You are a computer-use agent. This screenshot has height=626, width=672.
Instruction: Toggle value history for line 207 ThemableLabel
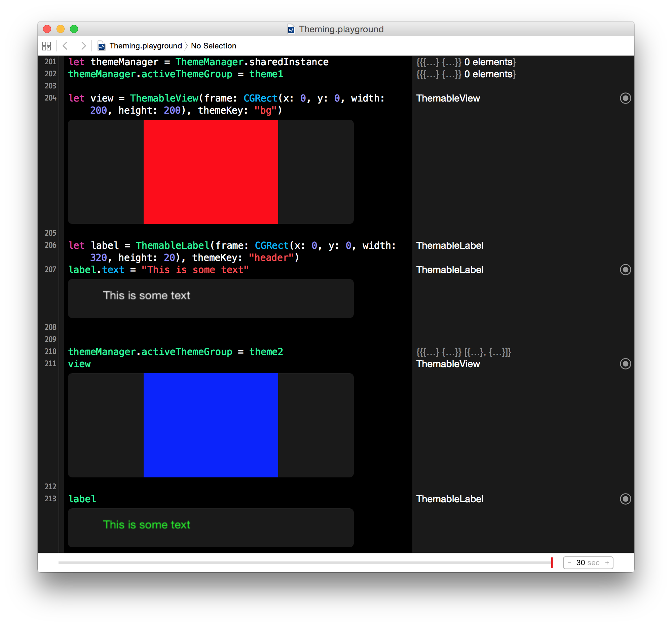[625, 270]
